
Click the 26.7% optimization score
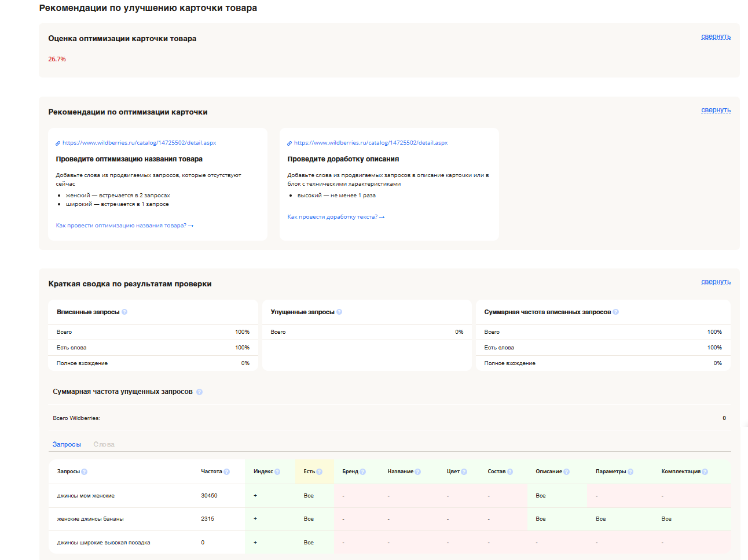pyautogui.click(x=57, y=59)
